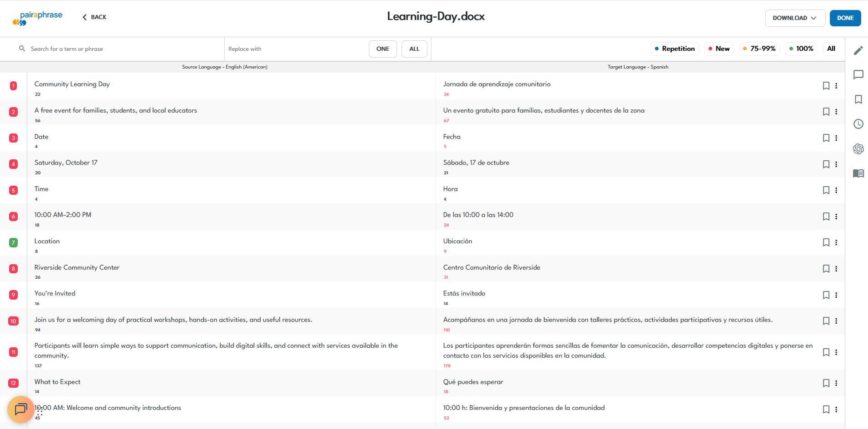This screenshot has height=429, width=868.
Task: Filter segments by New
Action: 719,49
